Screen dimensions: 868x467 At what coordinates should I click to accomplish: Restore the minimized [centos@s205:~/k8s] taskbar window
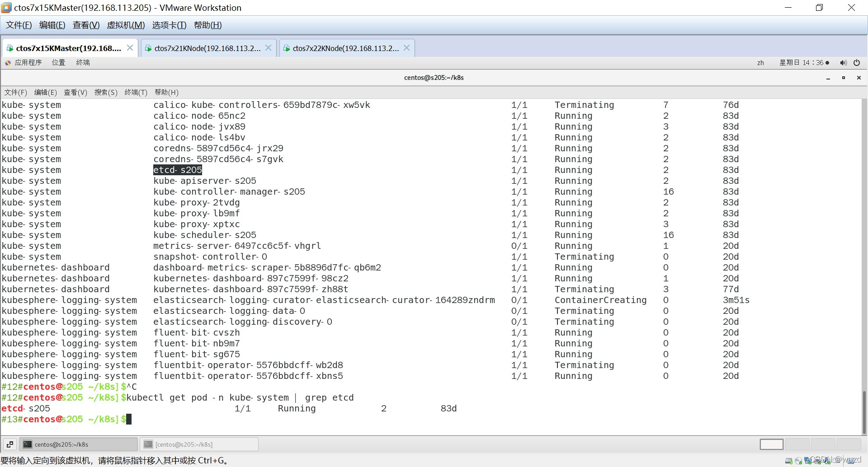(x=199, y=444)
